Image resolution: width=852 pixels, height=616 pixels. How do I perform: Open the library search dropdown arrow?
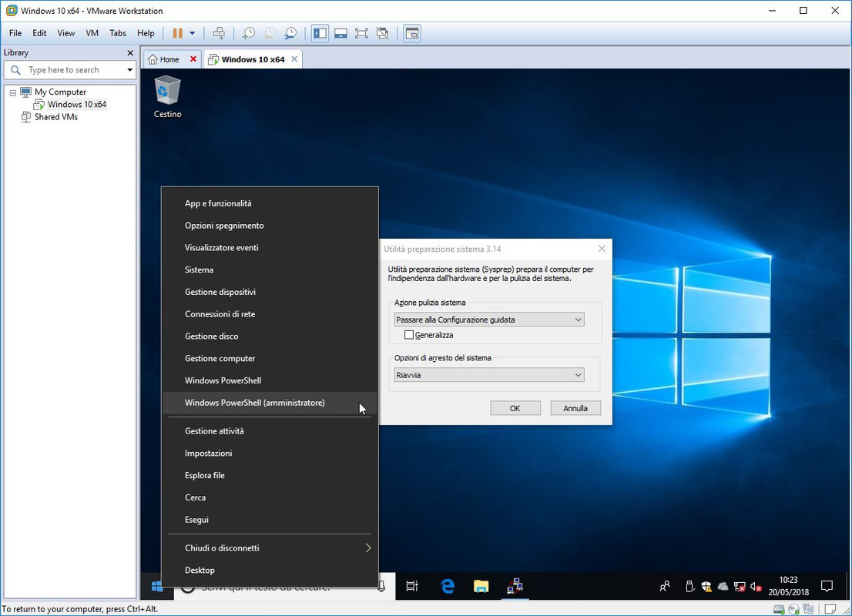click(130, 70)
